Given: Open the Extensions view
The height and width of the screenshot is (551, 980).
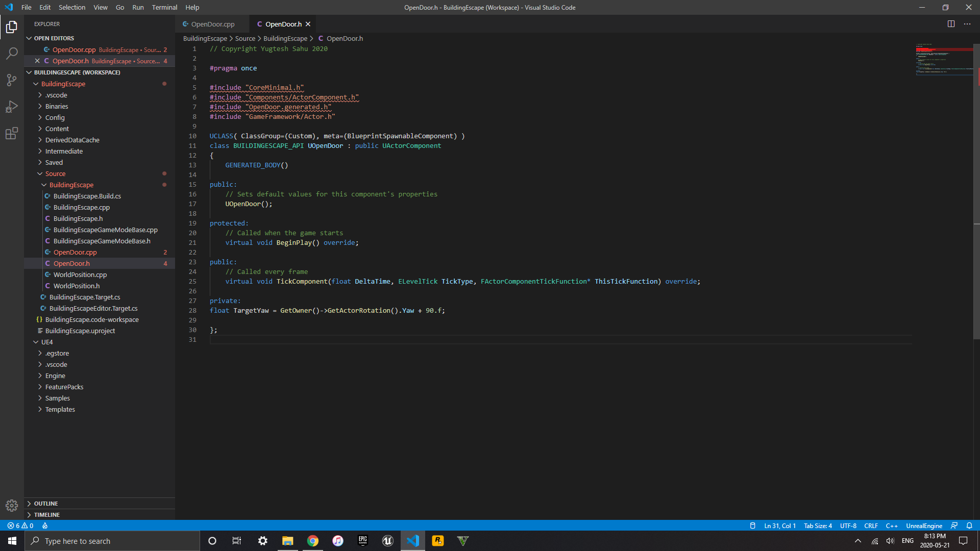Looking at the screenshot, I should coord(11,133).
